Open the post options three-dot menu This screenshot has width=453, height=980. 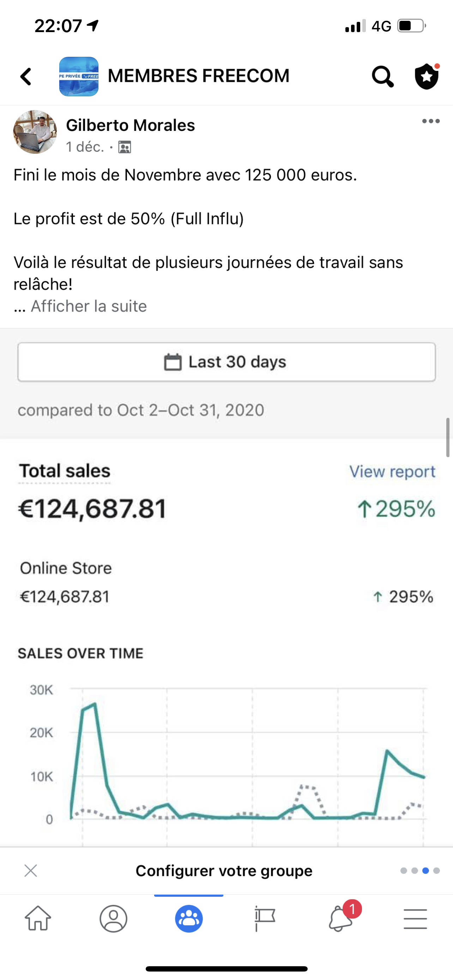point(431,121)
